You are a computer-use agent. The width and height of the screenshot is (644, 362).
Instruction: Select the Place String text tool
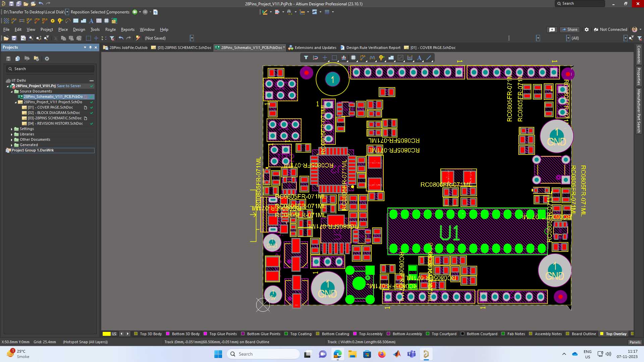coord(419,58)
